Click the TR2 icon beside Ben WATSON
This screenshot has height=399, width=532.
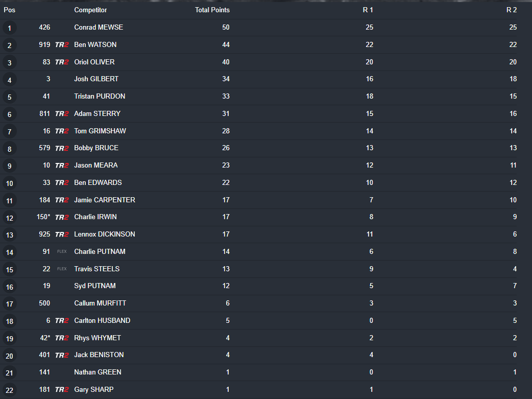click(x=62, y=45)
